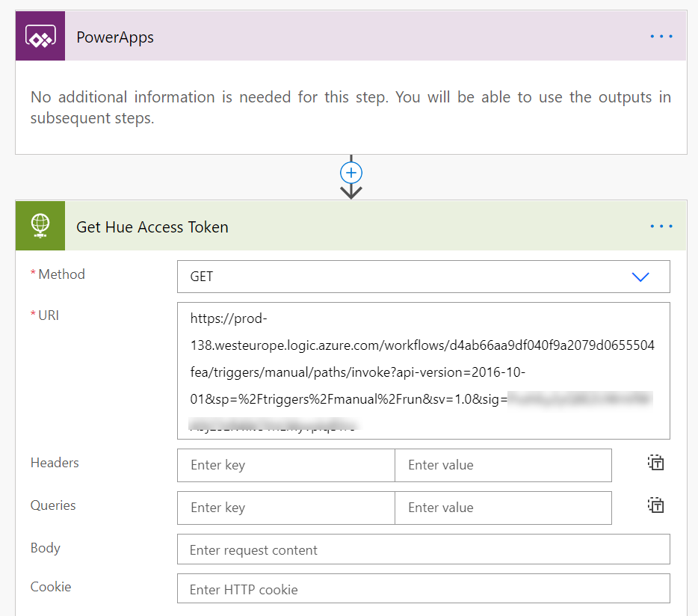Switch Queries to text mode icon
This screenshot has height=616, width=698.
coord(655,505)
